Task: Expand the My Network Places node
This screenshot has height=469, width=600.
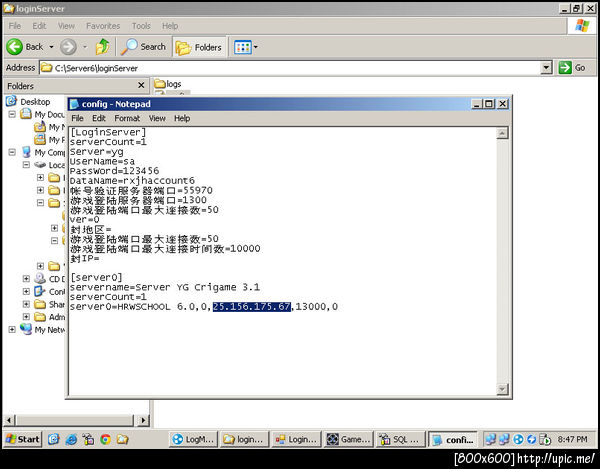Action: 12,329
